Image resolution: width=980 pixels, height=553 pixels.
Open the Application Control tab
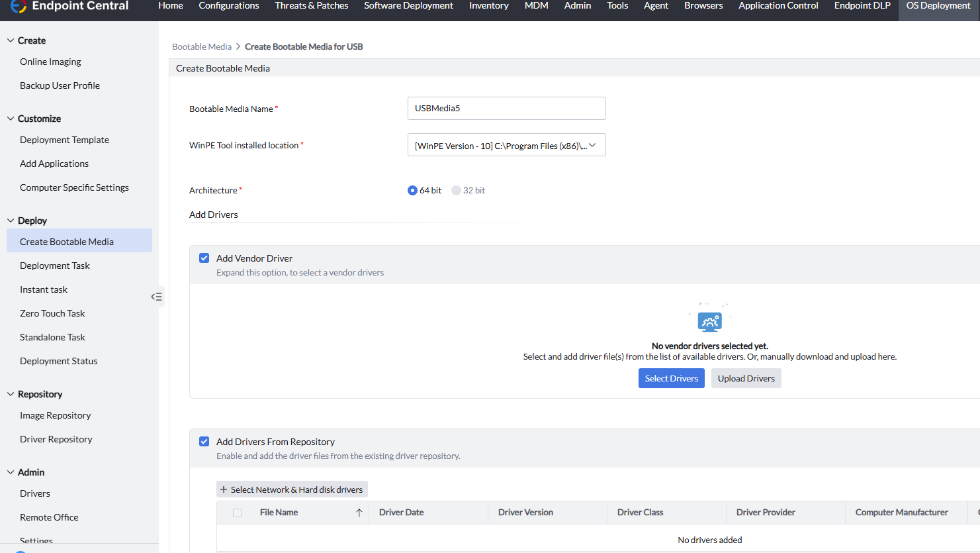[778, 5]
